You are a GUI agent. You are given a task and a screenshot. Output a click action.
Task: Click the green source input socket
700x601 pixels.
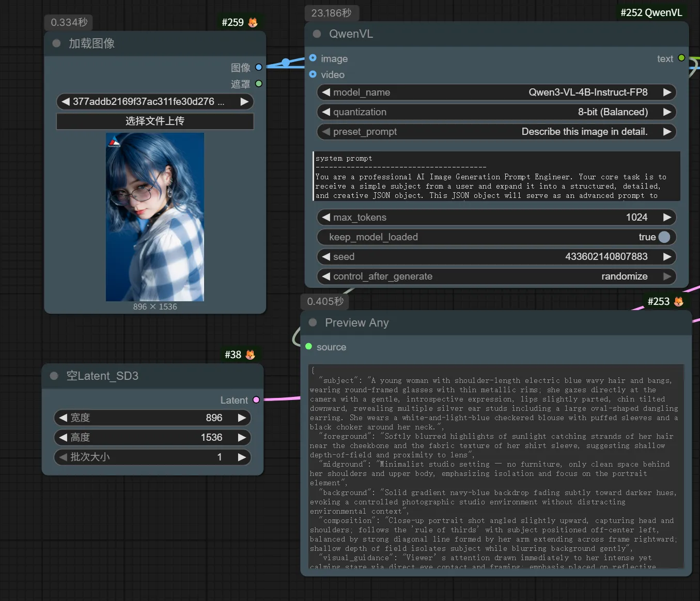(x=308, y=347)
